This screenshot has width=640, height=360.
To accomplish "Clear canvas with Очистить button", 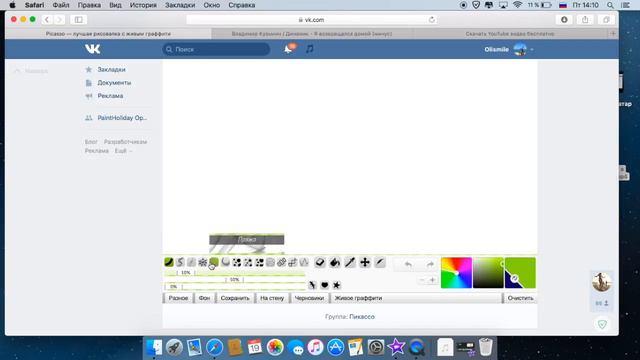I will [520, 298].
